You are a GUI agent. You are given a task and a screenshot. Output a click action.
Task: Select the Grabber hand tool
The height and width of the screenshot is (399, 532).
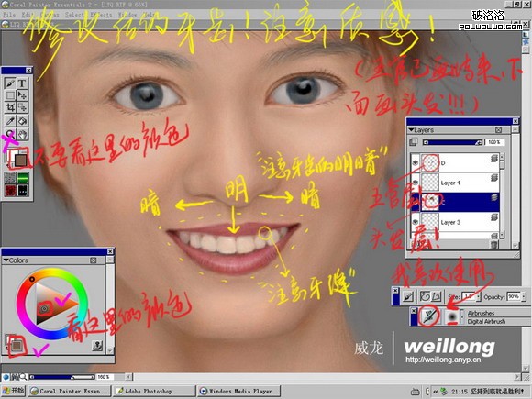(22, 134)
